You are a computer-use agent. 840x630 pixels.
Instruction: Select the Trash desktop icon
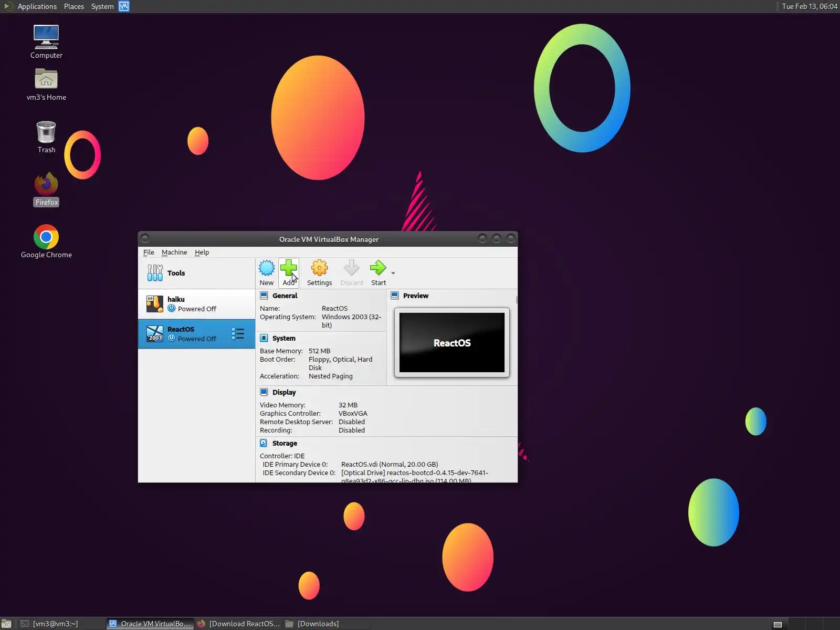point(46,137)
